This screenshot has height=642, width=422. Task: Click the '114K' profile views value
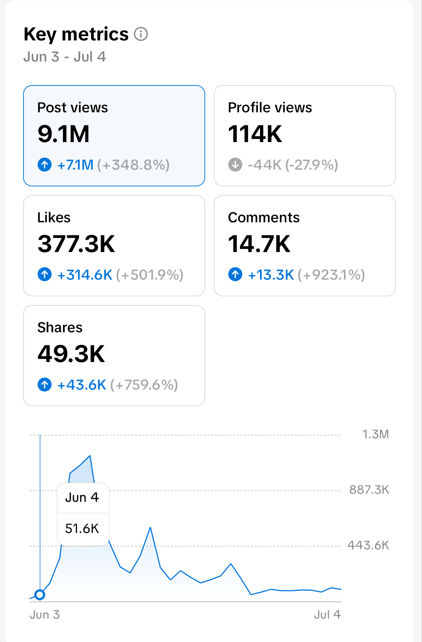[255, 134]
